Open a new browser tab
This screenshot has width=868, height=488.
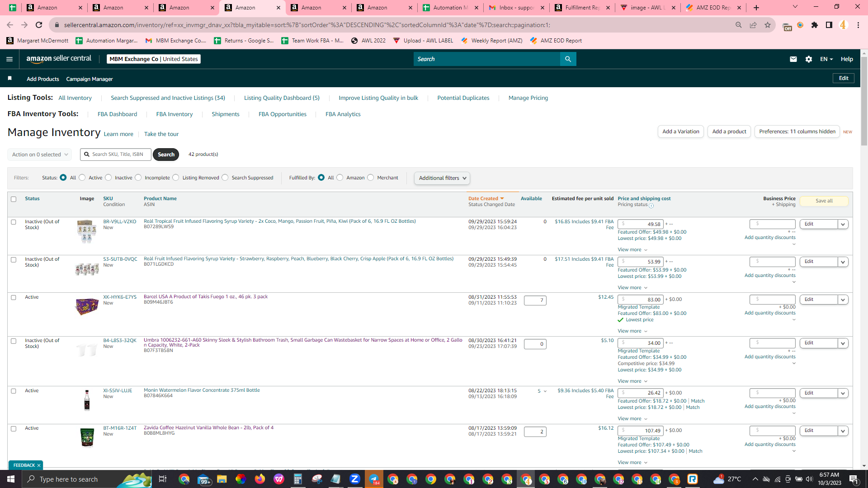pos(756,8)
